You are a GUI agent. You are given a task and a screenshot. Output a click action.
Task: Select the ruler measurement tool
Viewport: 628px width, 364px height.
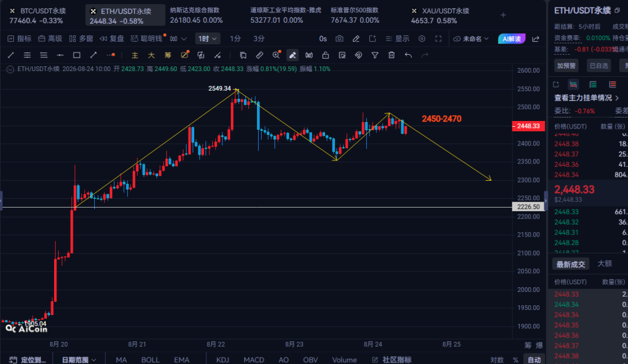[259, 55]
